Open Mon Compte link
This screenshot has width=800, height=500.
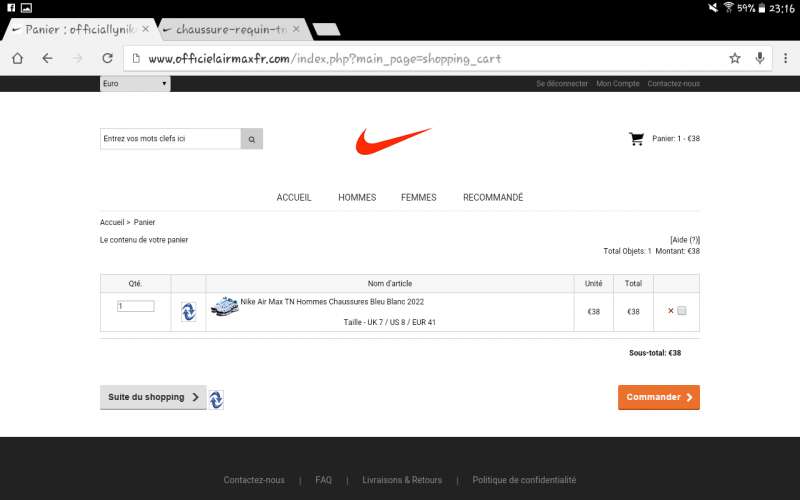[x=617, y=84]
